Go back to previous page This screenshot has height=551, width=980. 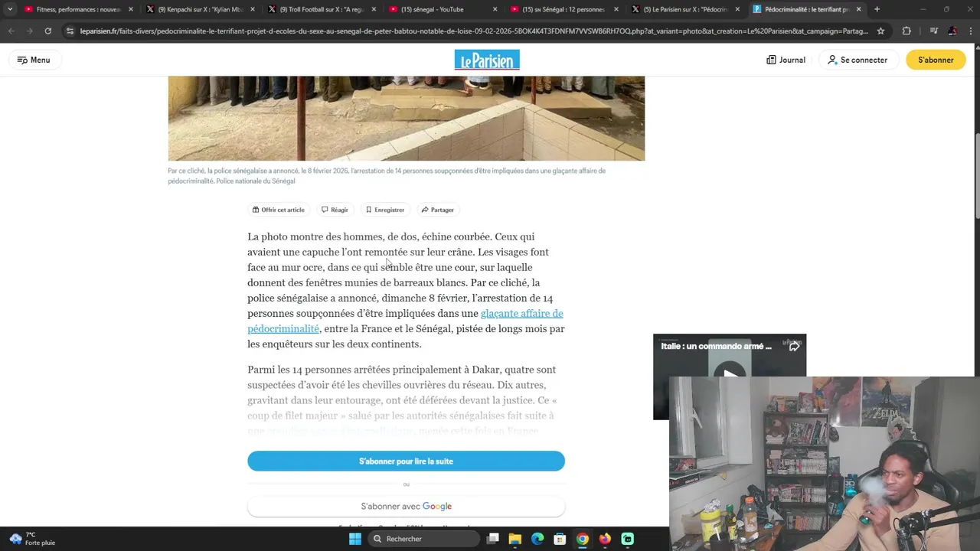pyautogui.click(x=11, y=31)
